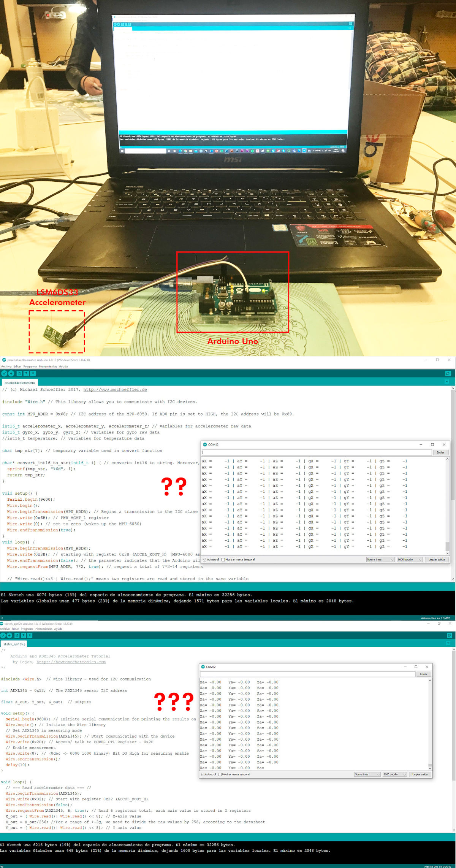This screenshot has width=456, height=868.
Task: Disable Autoscroll in the aX/gX serial monitor
Action: [x=205, y=560]
